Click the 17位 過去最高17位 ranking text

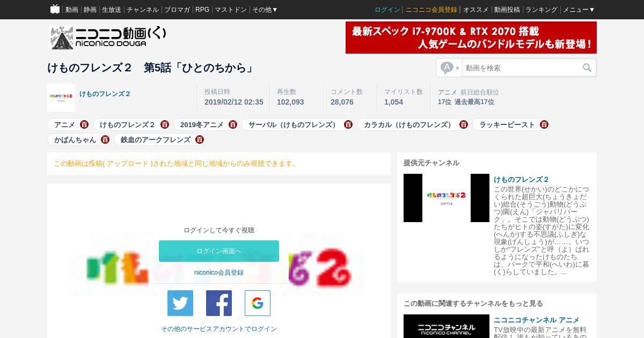click(x=466, y=102)
